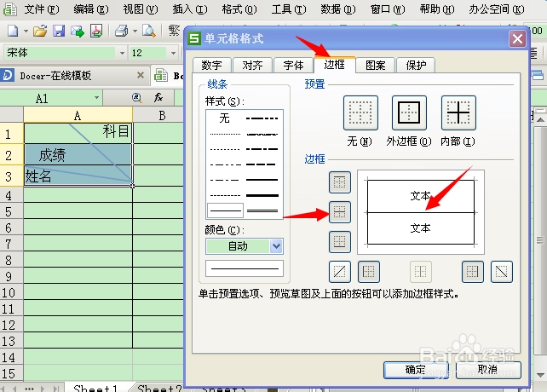Close the Docer-在线模板 tab

tap(141, 75)
